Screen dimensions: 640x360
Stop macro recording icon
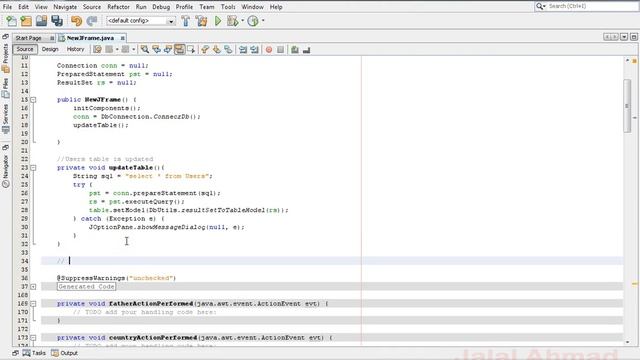click(x=280, y=49)
